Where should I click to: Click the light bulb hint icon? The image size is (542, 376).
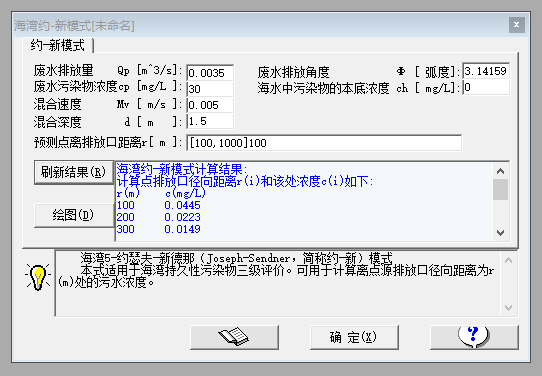coord(38,277)
